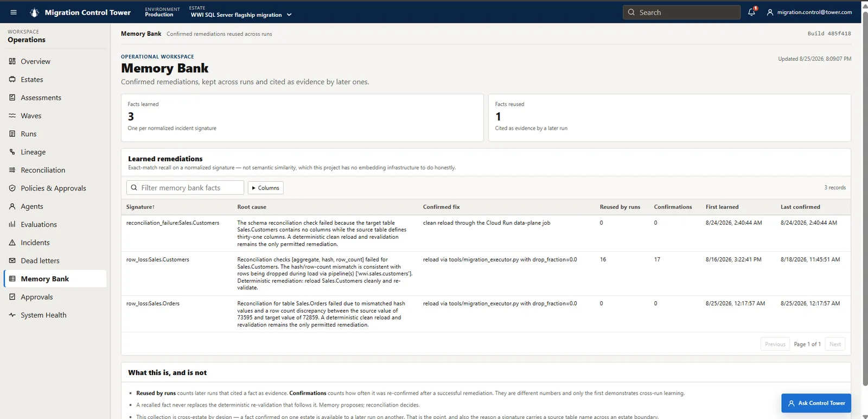Viewport: 868px width, 419px height.
Task: Navigate to Reconciliation
Action: coord(55,170)
